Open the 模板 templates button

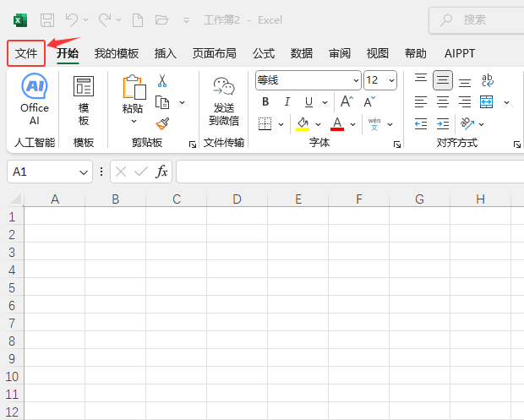[x=84, y=101]
